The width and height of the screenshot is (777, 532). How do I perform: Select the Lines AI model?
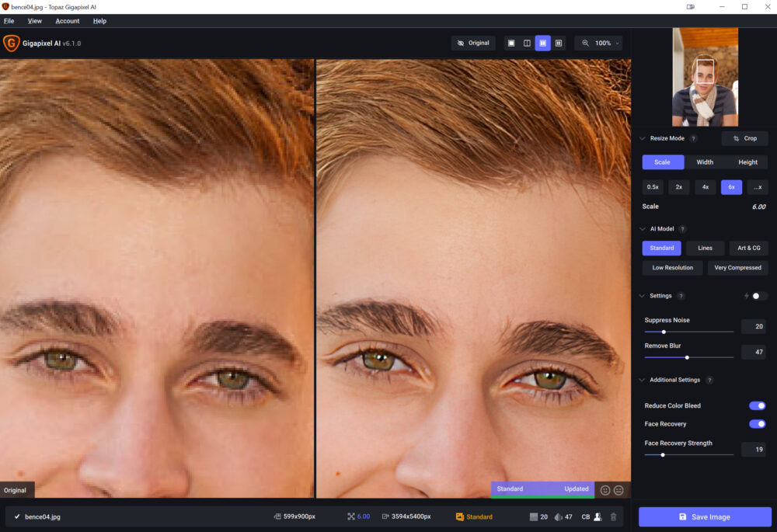tap(706, 249)
